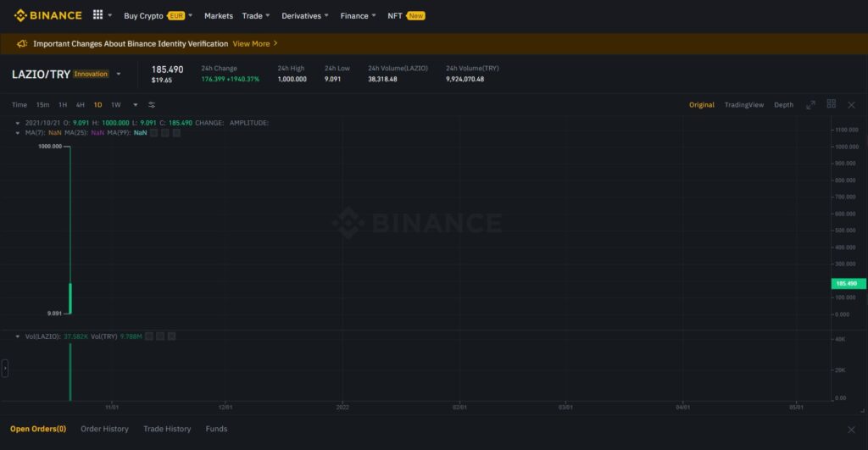
Task: Open more time intervals dropdown arrow
Action: [135, 104]
